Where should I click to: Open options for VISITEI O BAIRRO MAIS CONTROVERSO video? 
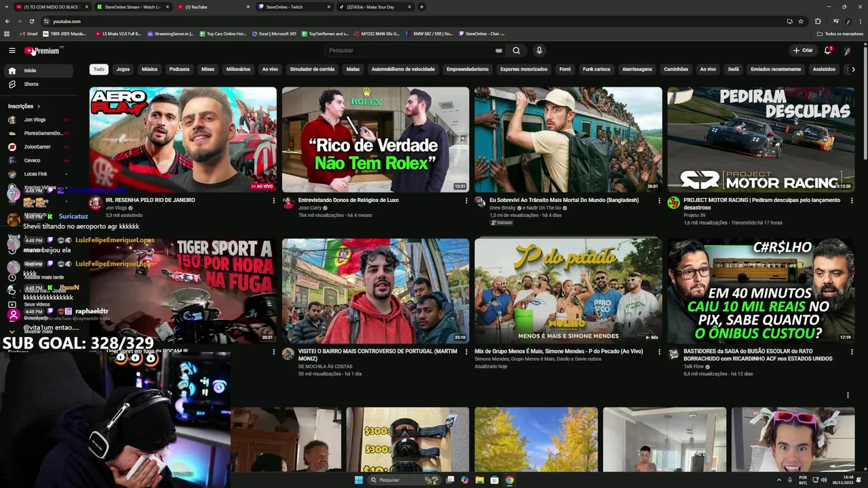(467, 352)
